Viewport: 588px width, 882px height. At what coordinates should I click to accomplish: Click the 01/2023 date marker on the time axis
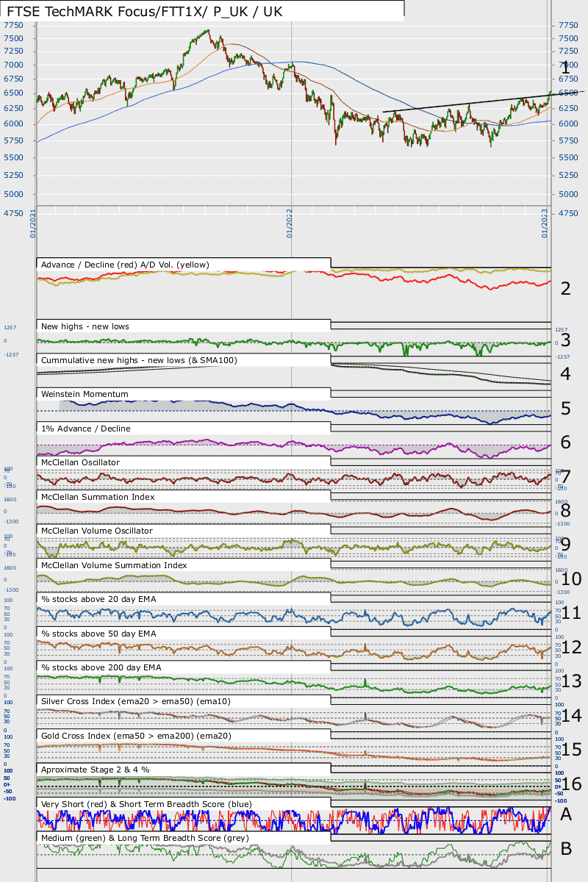pos(545,223)
